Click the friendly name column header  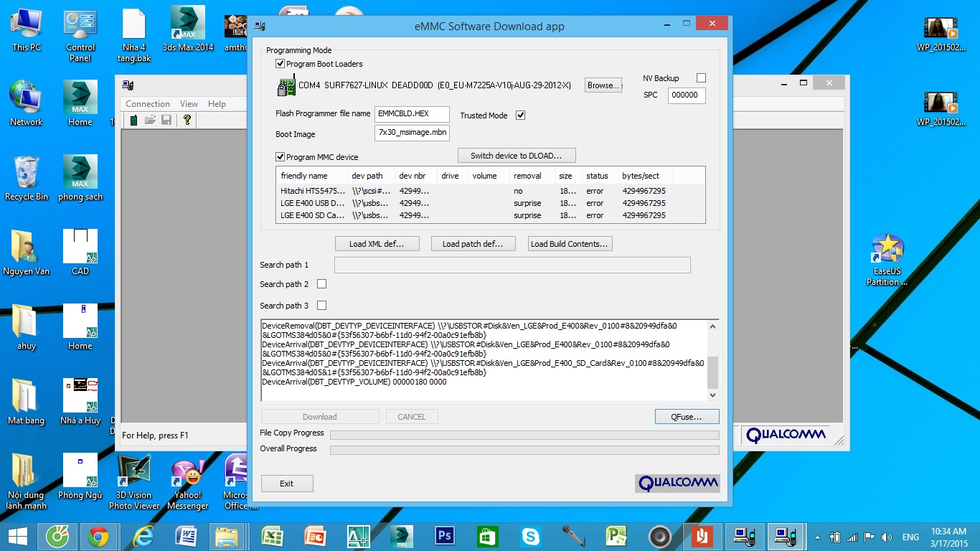311,176
